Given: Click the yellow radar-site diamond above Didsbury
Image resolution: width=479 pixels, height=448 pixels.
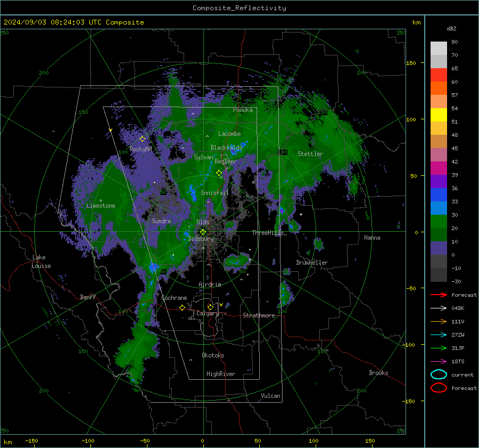Looking at the screenshot, I should (x=203, y=232).
